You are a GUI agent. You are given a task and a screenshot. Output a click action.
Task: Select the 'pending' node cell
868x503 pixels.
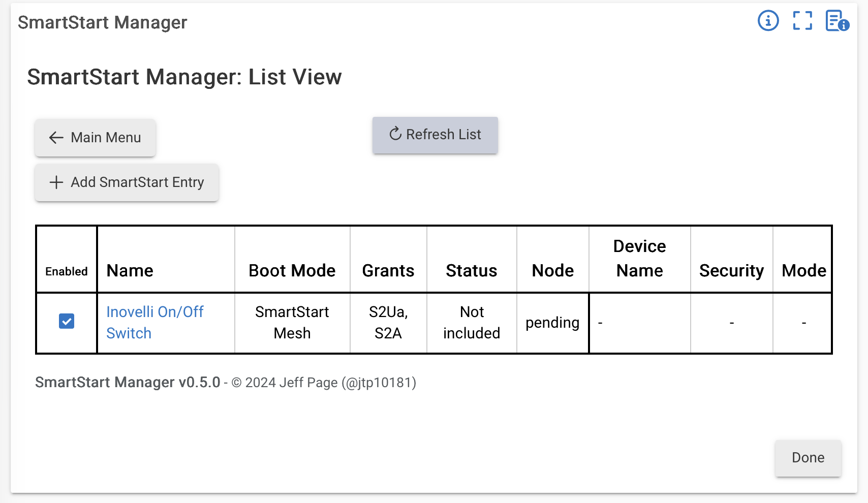click(x=552, y=323)
